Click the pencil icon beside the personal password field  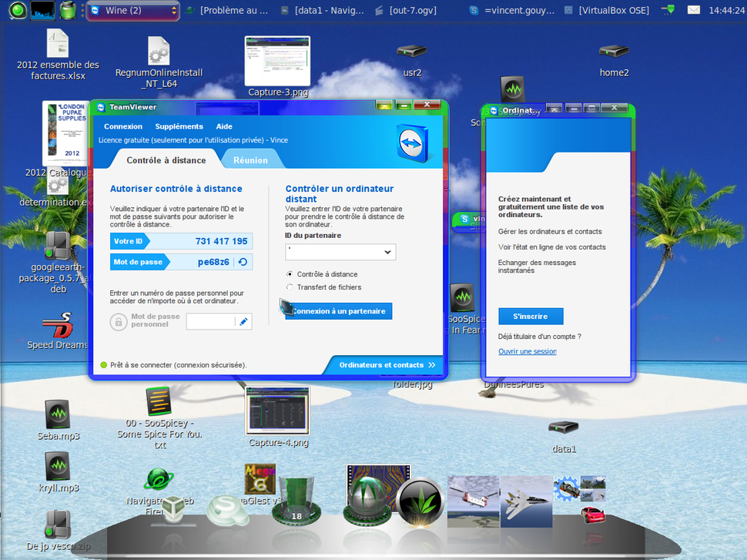coord(243,322)
